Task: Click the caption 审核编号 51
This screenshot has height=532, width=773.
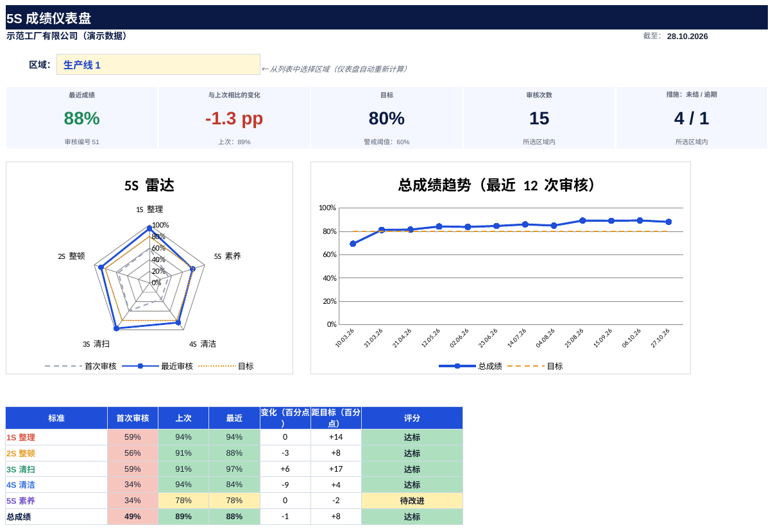Action: (x=82, y=142)
